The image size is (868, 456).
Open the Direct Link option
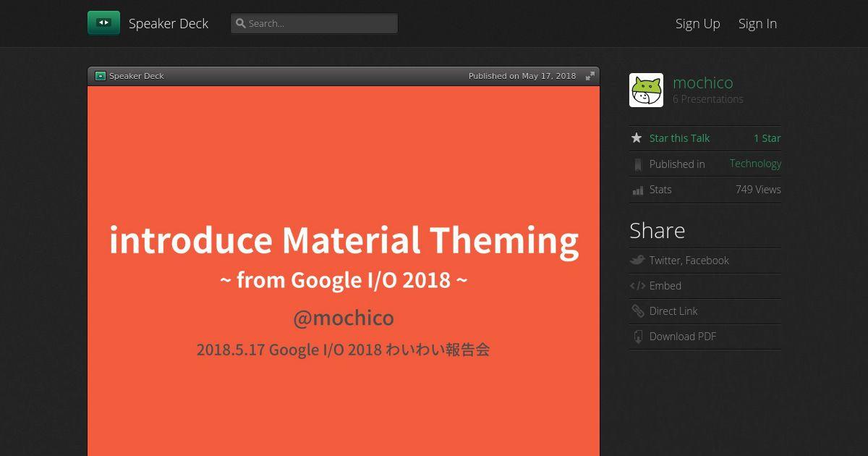(673, 311)
